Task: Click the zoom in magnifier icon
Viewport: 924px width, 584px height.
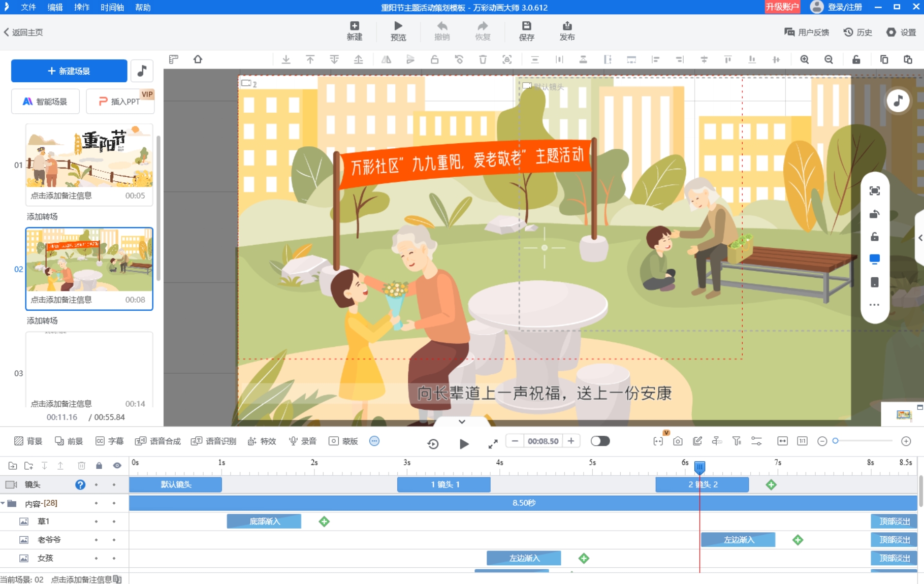Action: point(805,59)
